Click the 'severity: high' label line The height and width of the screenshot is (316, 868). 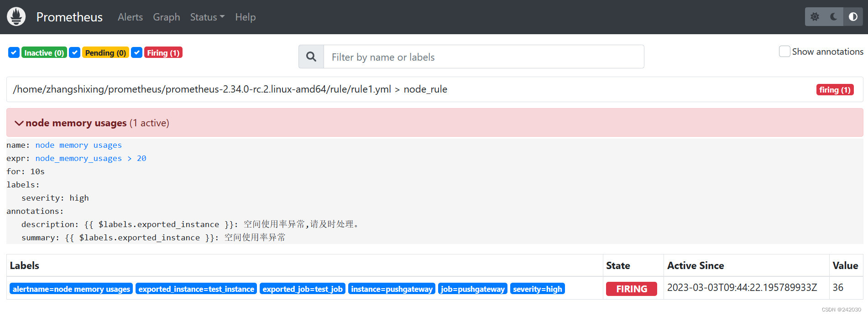(x=55, y=198)
